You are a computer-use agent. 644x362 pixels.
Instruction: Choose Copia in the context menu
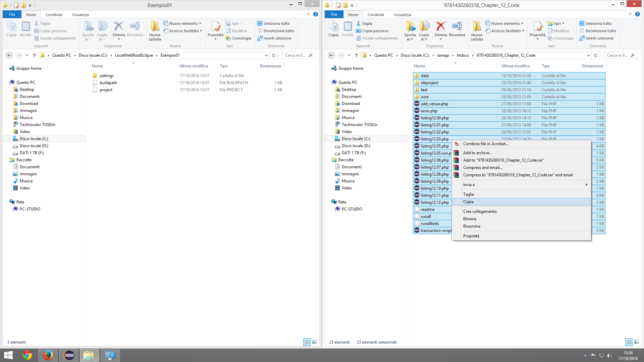[469, 202]
